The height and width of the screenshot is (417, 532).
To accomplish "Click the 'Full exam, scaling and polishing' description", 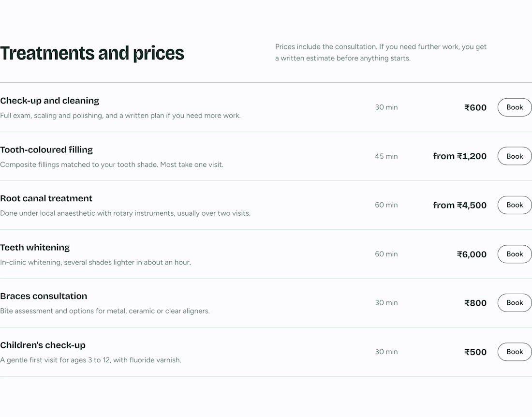I will 120,116.
